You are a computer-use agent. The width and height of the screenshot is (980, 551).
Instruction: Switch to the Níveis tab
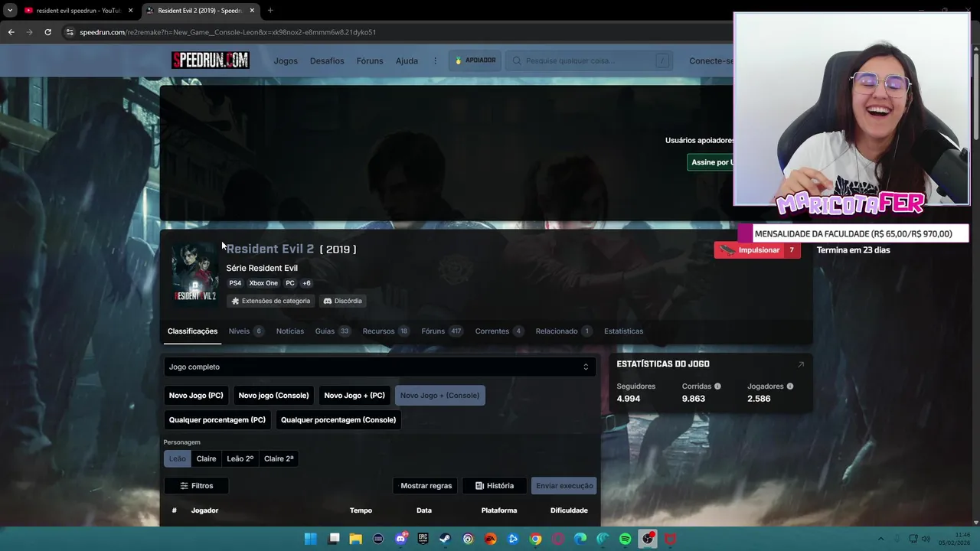click(x=246, y=331)
